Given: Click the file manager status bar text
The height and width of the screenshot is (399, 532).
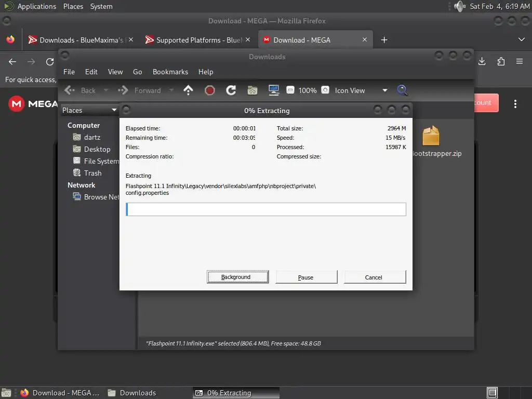Looking at the screenshot, I should coord(233,343).
